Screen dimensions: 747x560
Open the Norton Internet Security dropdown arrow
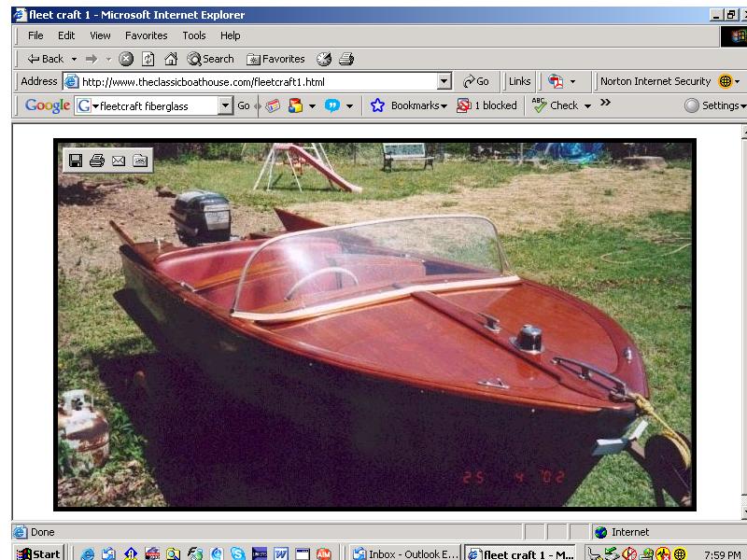737,82
